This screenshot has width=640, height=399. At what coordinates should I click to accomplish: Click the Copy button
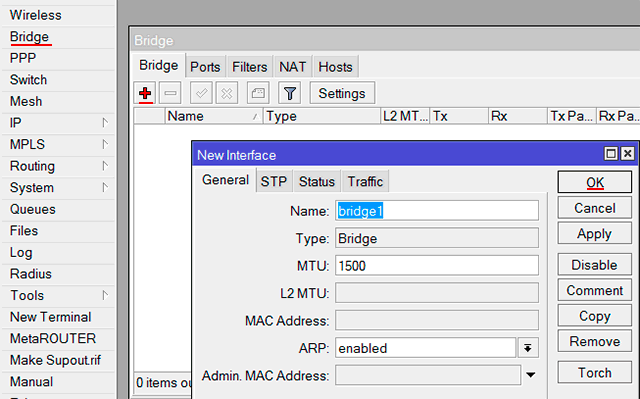[595, 316]
